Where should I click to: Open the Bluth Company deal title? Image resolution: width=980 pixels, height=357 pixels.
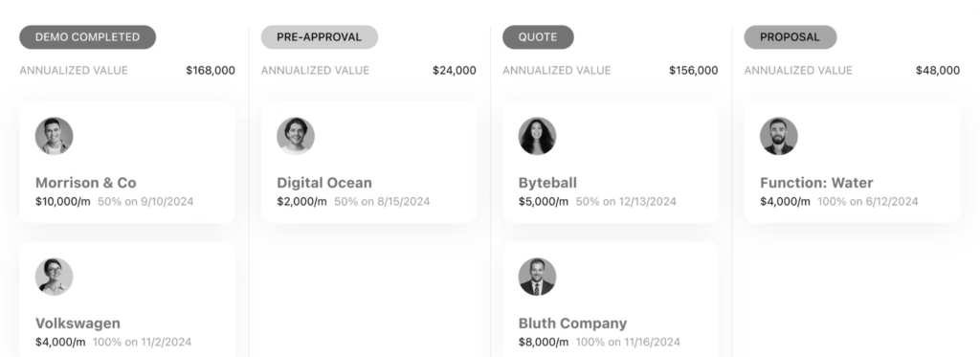(572, 324)
